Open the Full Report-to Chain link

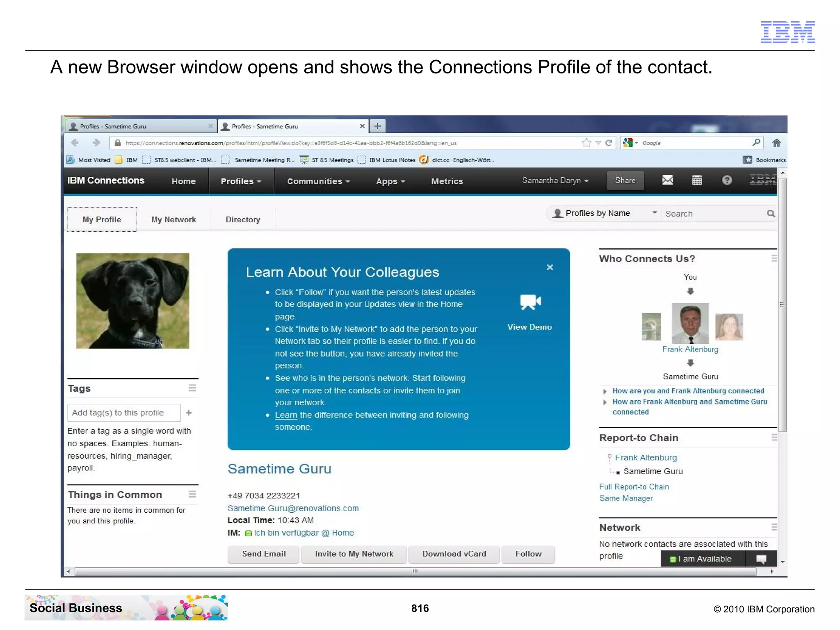coord(634,487)
